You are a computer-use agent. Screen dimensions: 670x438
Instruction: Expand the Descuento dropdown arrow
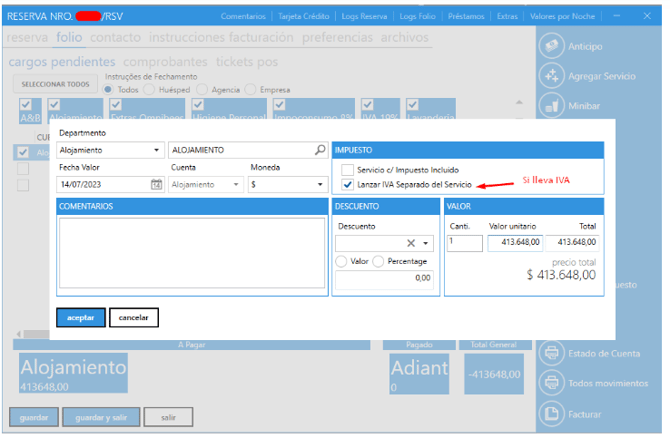point(426,243)
